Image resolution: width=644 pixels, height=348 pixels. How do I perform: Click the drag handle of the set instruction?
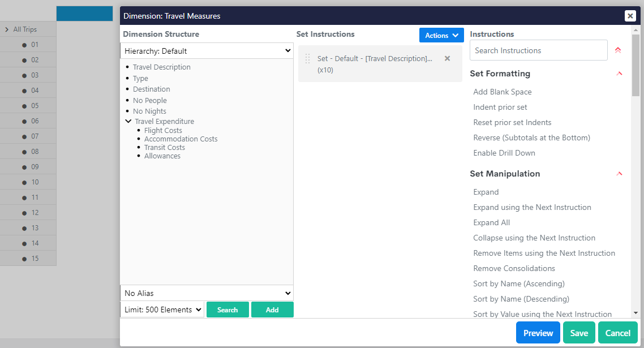point(308,59)
